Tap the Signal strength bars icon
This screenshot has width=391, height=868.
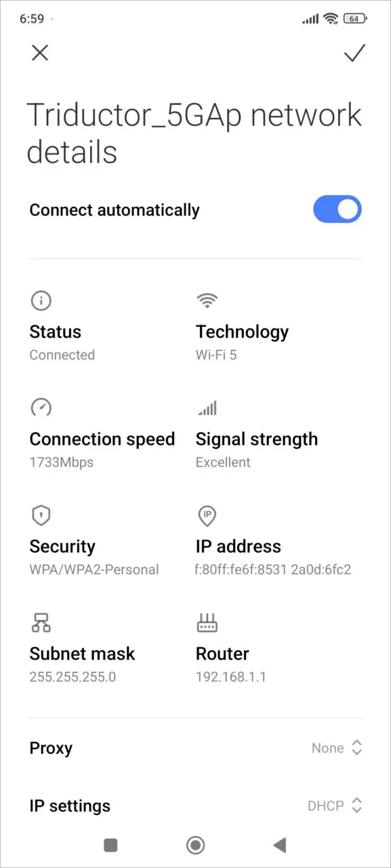pos(207,408)
